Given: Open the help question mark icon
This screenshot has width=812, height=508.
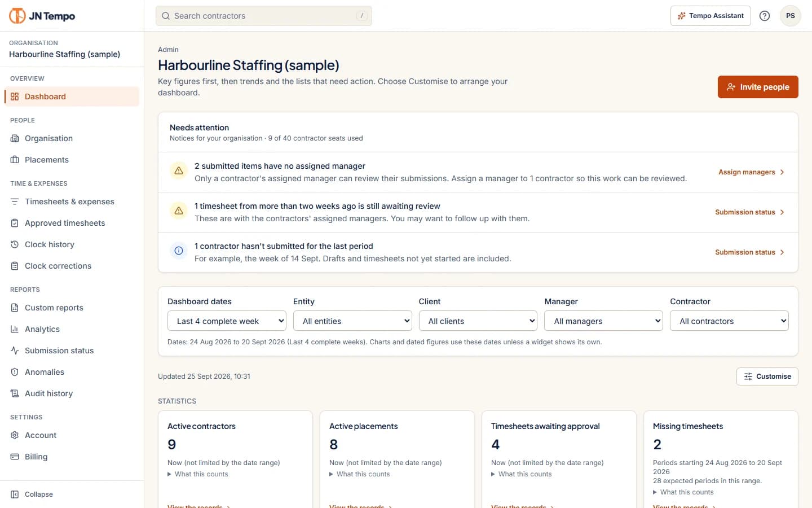Looking at the screenshot, I should [x=765, y=16].
